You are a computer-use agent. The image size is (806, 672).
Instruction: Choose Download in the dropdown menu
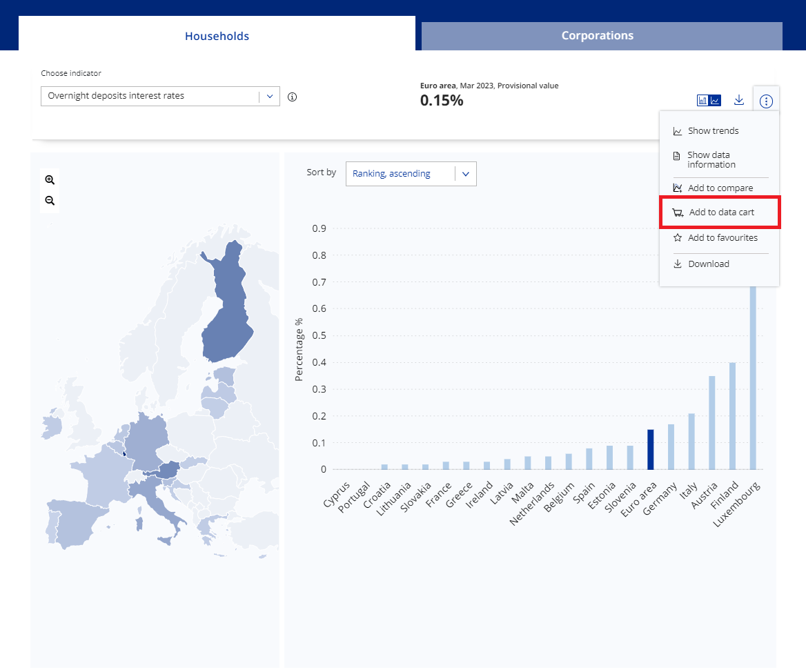pos(708,264)
